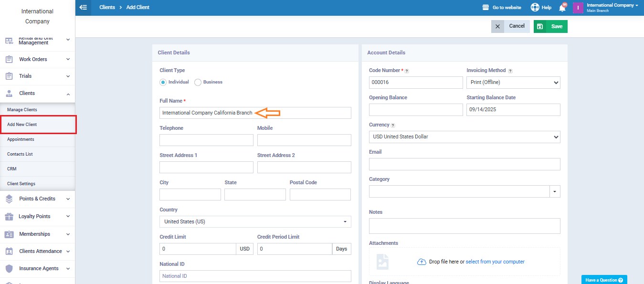Viewport: 644px width, 284px height.
Task: Open the Category dropdown arrow
Action: [555, 191]
